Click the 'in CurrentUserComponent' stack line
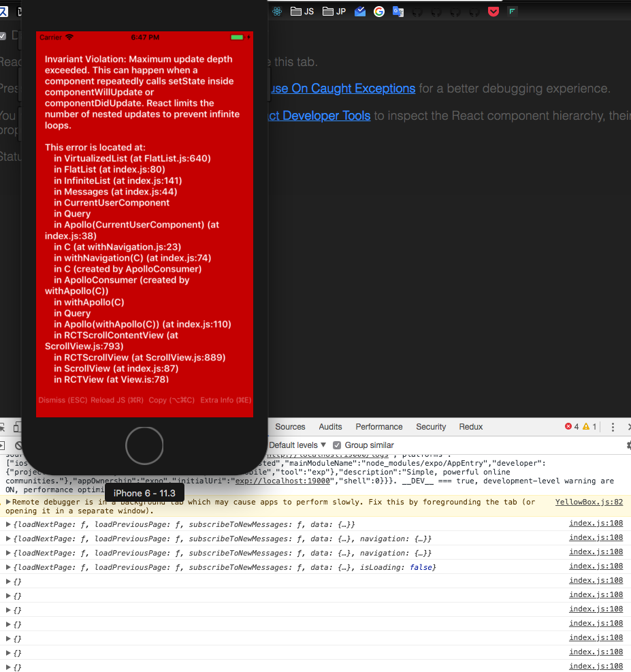The height and width of the screenshot is (672, 631). click(x=112, y=203)
